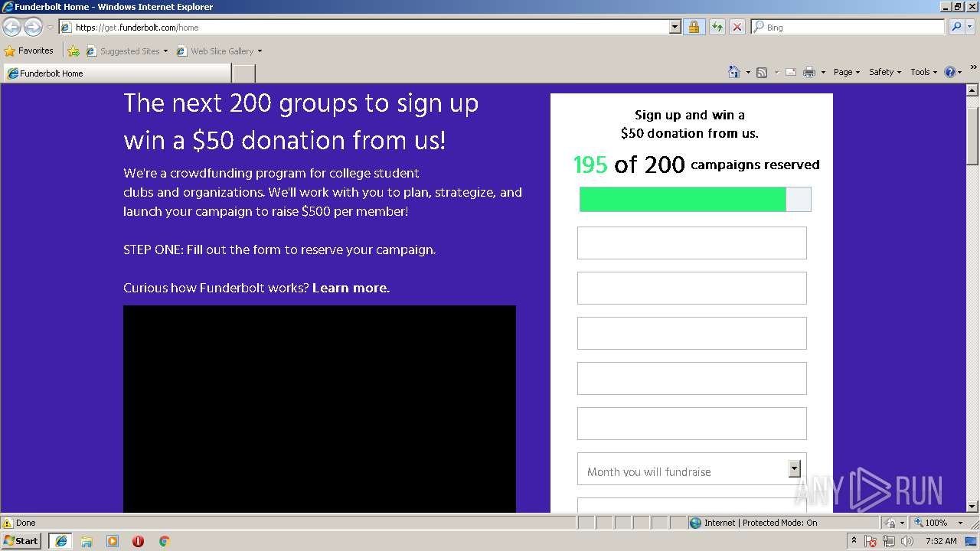Click the third blank form field
Screen dimensions: 980x551
tap(691, 333)
